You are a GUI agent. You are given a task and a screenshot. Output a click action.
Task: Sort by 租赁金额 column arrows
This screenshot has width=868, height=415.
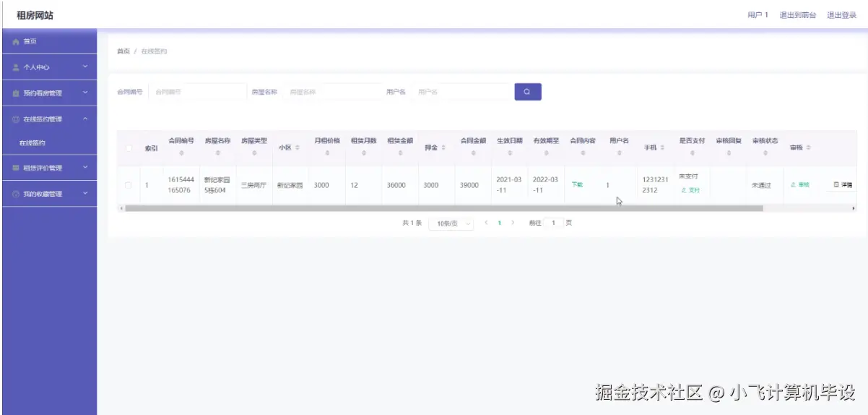400,153
